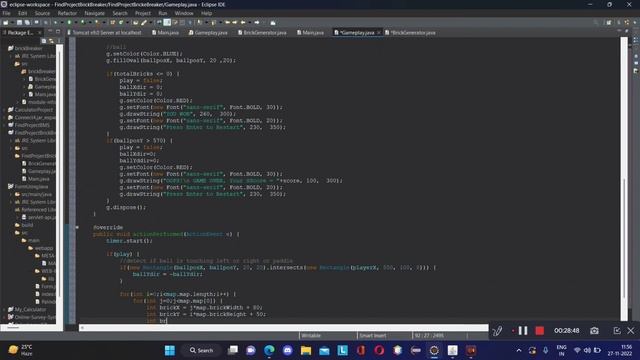Screen dimensions: 640x360
Task: Open the perspective switcher icon at top right
Action: coord(609,22)
